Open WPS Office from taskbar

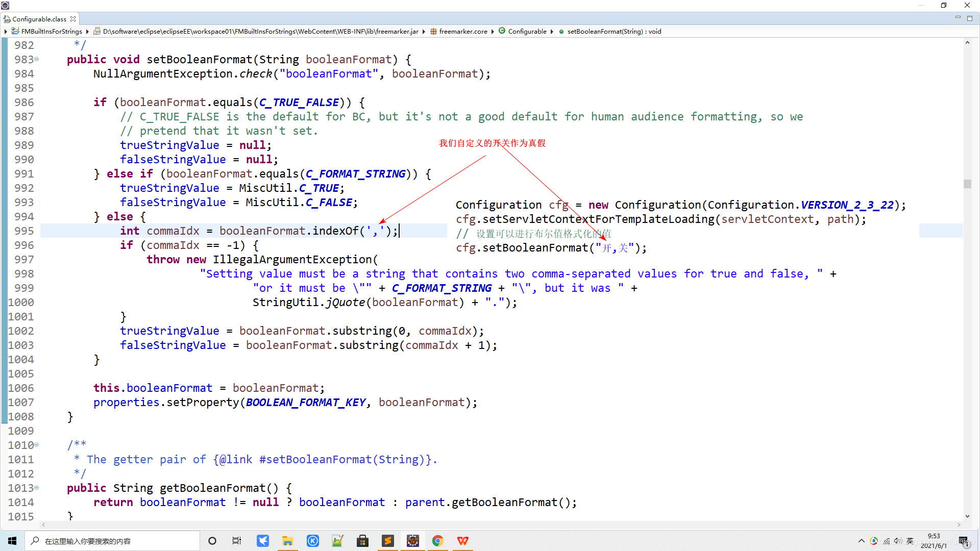462,541
